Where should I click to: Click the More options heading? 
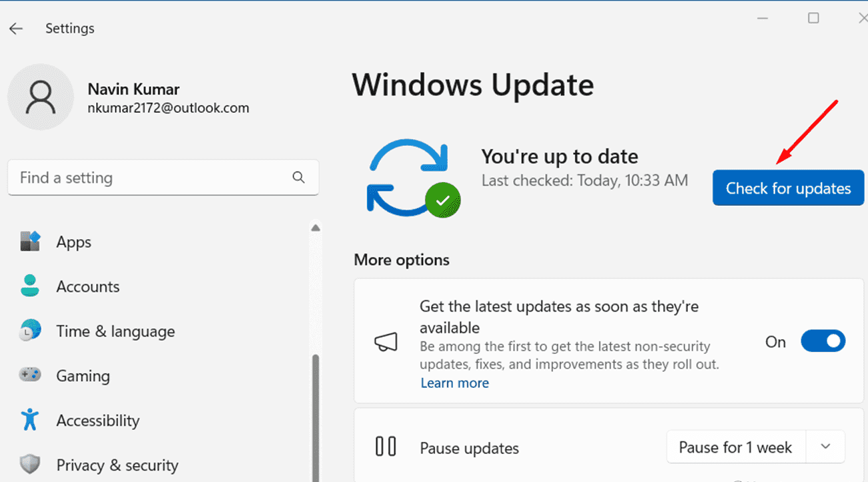(x=402, y=260)
